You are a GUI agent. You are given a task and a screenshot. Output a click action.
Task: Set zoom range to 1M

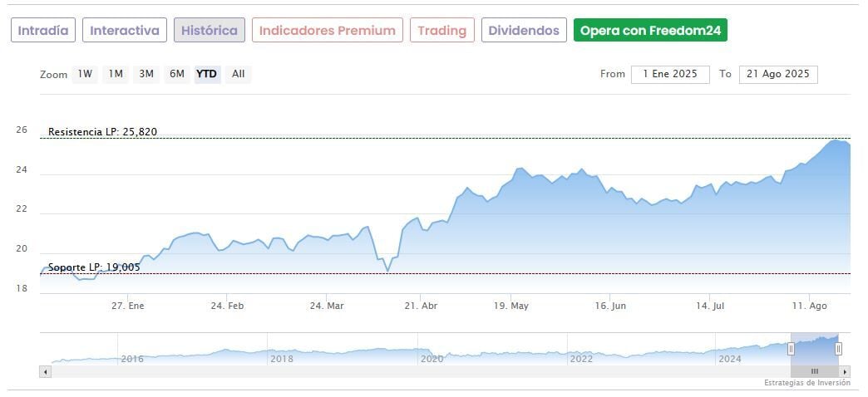(x=116, y=74)
